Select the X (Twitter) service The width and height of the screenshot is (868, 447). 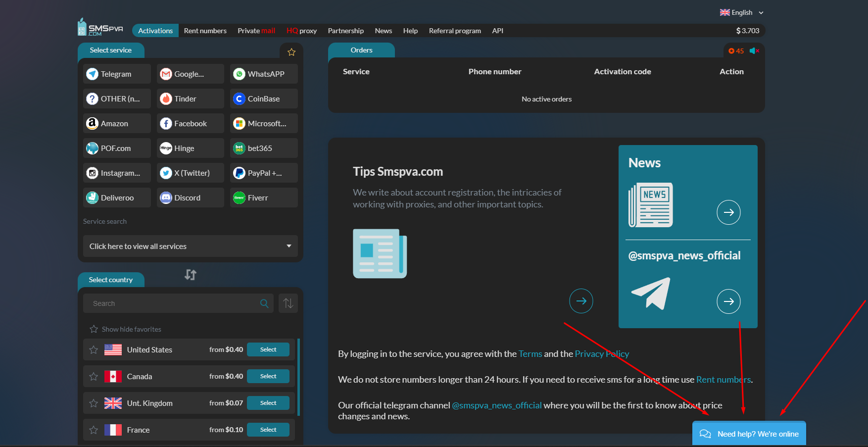(191, 173)
